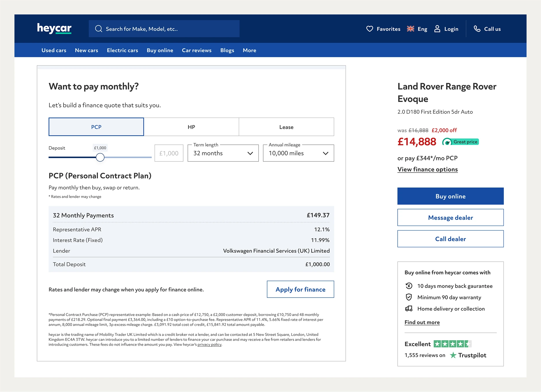Click the £1,000 deposit input field

coord(169,153)
